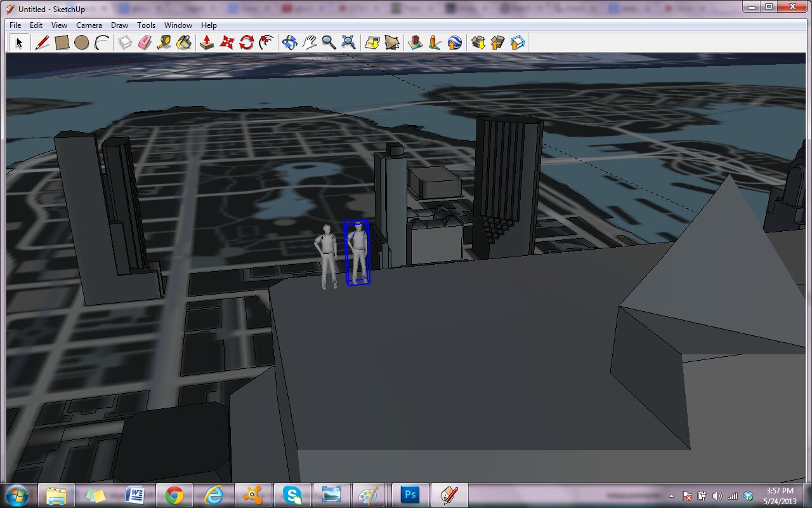The height and width of the screenshot is (508, 812).
Task: Select the Move tool
Action: [226, 43]
